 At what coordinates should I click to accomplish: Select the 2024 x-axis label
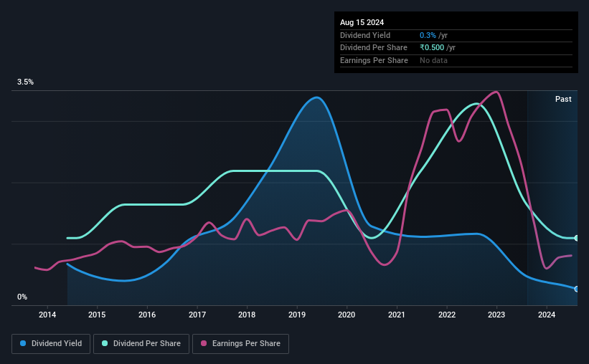(547, 315)
